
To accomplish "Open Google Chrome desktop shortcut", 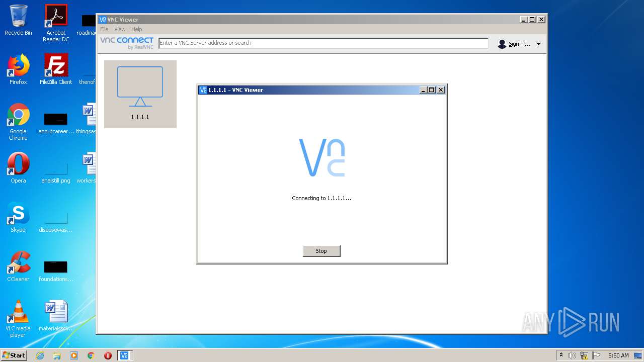I will click(x=18, y=122).
